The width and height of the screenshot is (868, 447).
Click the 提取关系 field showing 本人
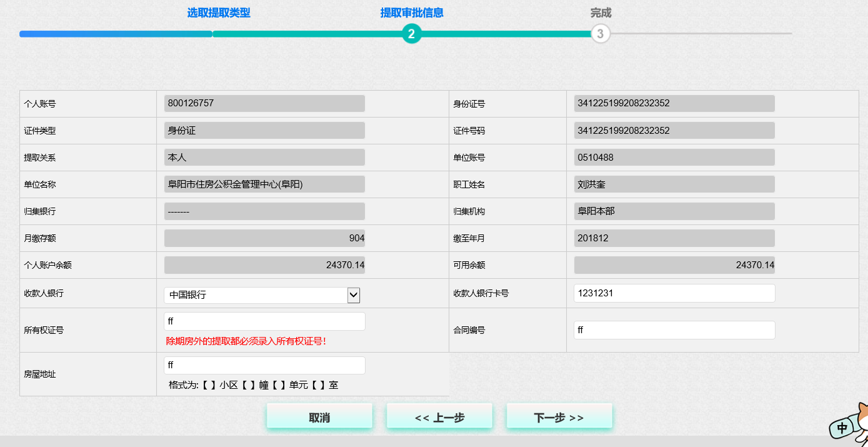click(264, 158)
